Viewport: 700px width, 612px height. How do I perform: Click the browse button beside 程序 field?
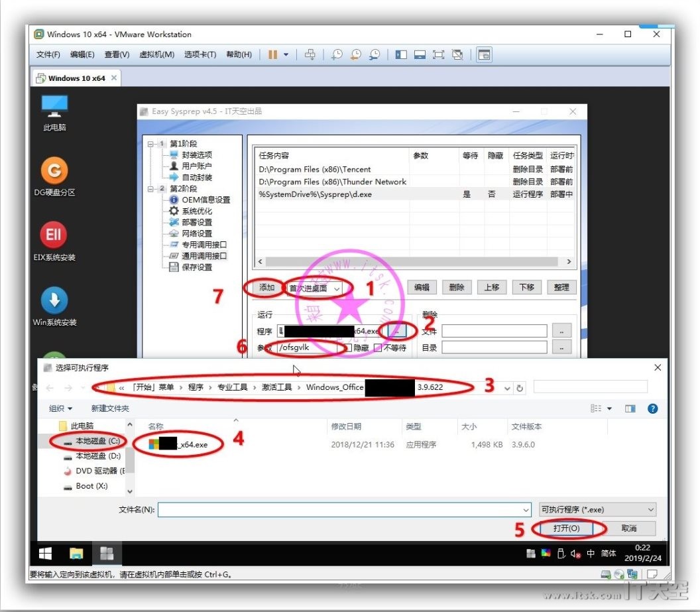[397, 331]
